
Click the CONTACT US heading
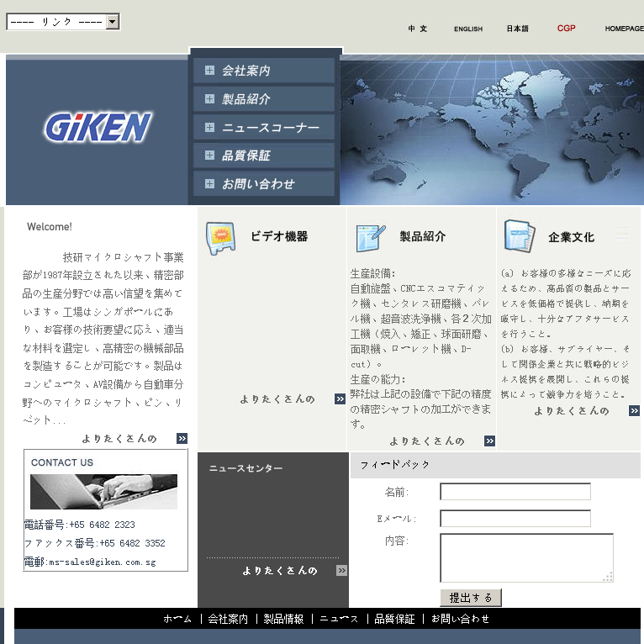62,463
